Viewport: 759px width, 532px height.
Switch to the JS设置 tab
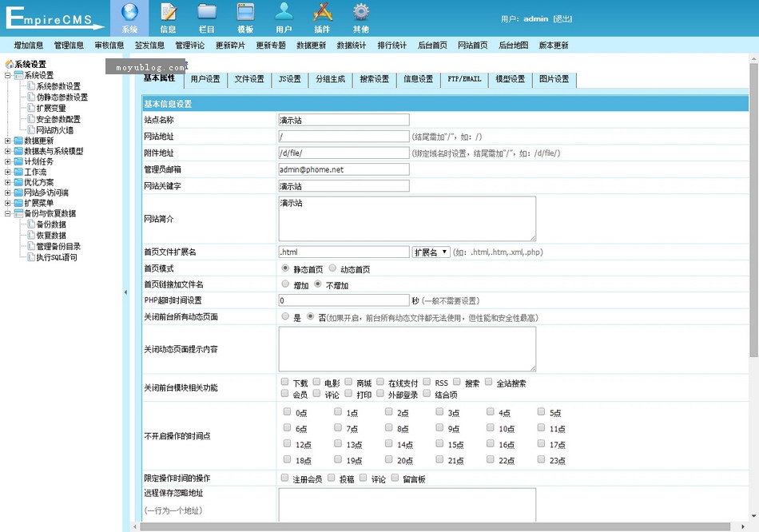pyautogui.click(x=289, y=79)
